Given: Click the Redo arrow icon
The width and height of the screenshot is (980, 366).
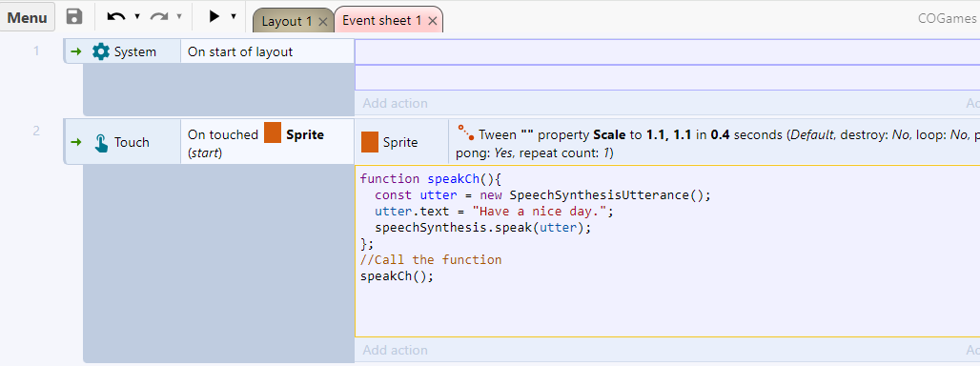Looking at the screenshot, I should point(159,17).
